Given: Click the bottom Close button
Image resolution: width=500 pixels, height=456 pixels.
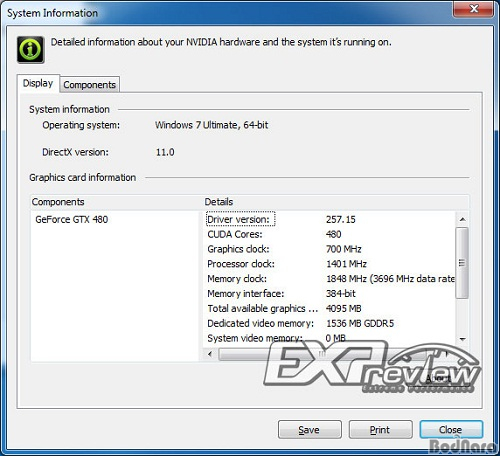Looking at the screenshot, I should [451, 430].
